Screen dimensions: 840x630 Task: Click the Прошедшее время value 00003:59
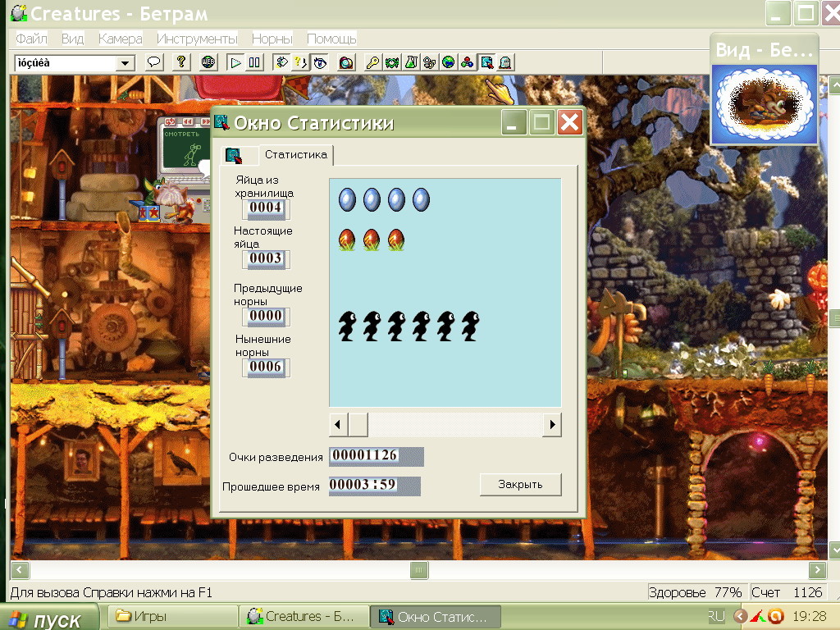(x=374, y=486)
